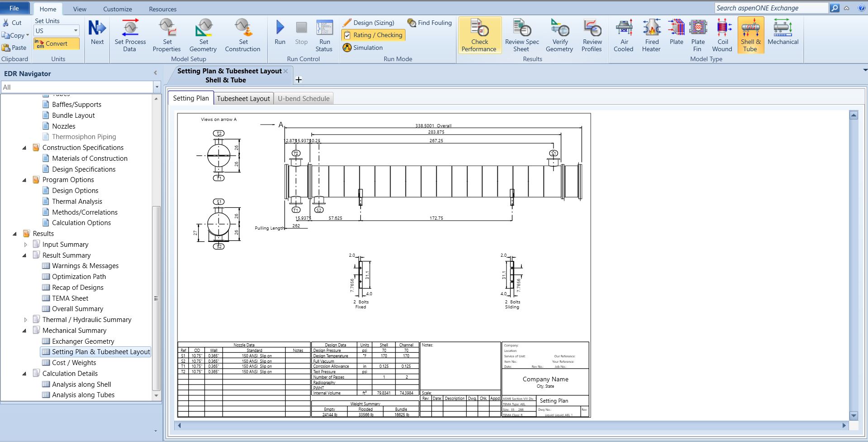Viewport: 868px width, 442px height.
Task: Click the navigator tree scroll up arrow
Action: click(156, 98)
